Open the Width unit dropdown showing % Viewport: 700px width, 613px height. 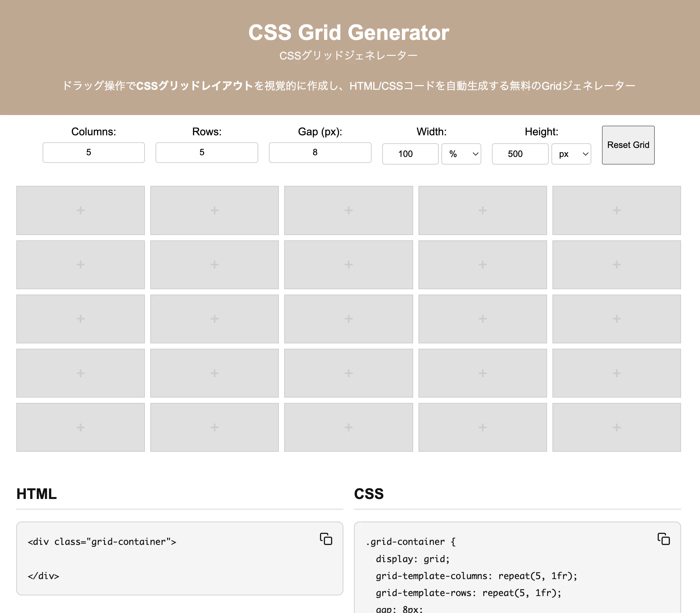461,154
